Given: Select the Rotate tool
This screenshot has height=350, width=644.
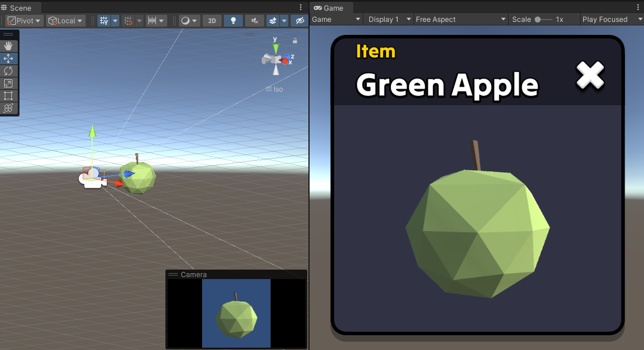Looking at the screenshot, I should [x=8, y=71].
